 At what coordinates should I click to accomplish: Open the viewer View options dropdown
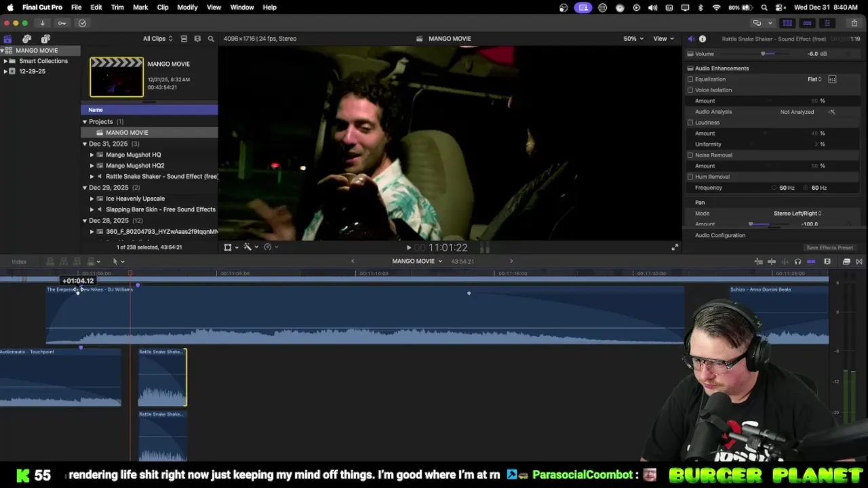pyautogui.click(x=663, y=39)
